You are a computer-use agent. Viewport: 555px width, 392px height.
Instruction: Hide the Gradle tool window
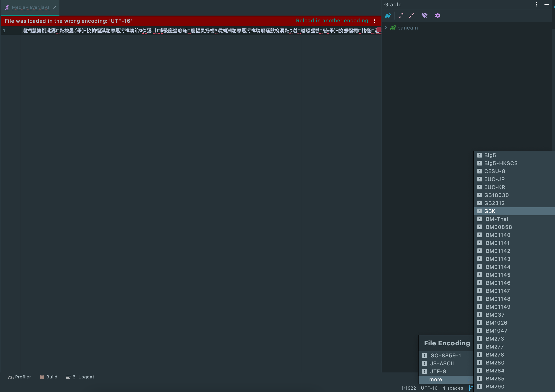(546, 4)
